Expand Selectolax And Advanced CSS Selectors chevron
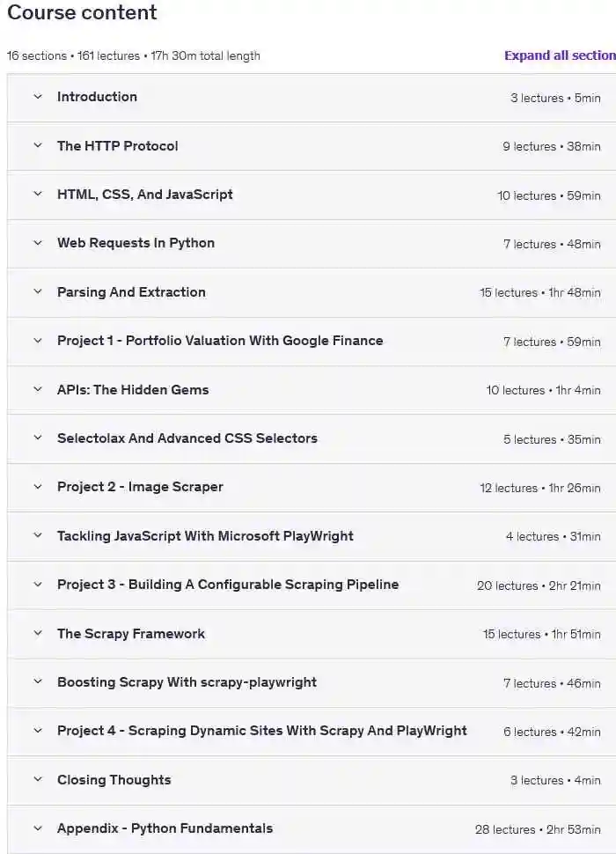616x854 pixels. (x=38, y=438)
